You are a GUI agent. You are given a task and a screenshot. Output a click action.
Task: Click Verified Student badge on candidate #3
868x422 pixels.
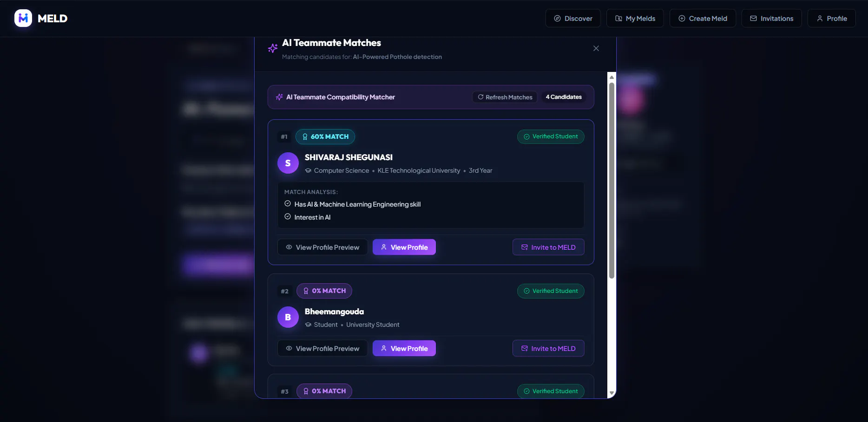pos(551,391)
